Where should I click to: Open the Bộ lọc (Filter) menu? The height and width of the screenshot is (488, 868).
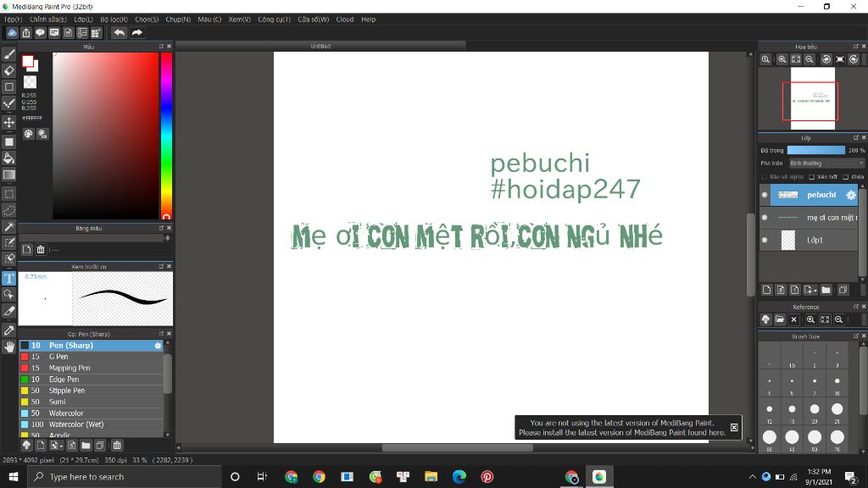114,19
